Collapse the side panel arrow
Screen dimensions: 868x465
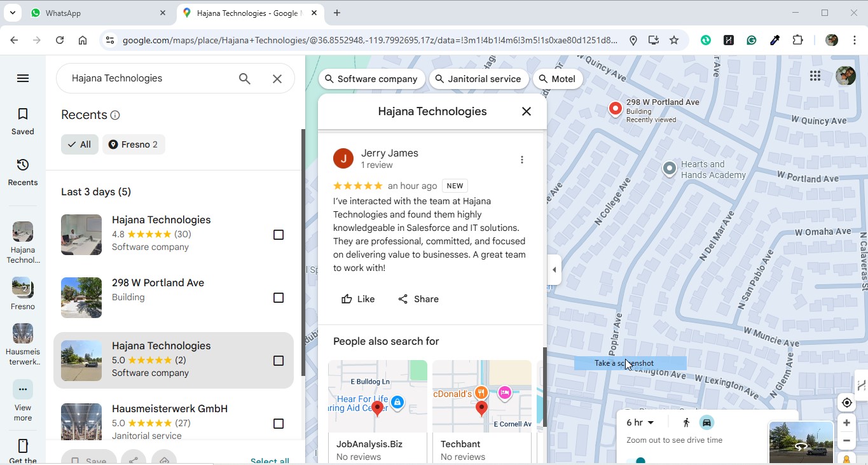click(x=554, y=270)
